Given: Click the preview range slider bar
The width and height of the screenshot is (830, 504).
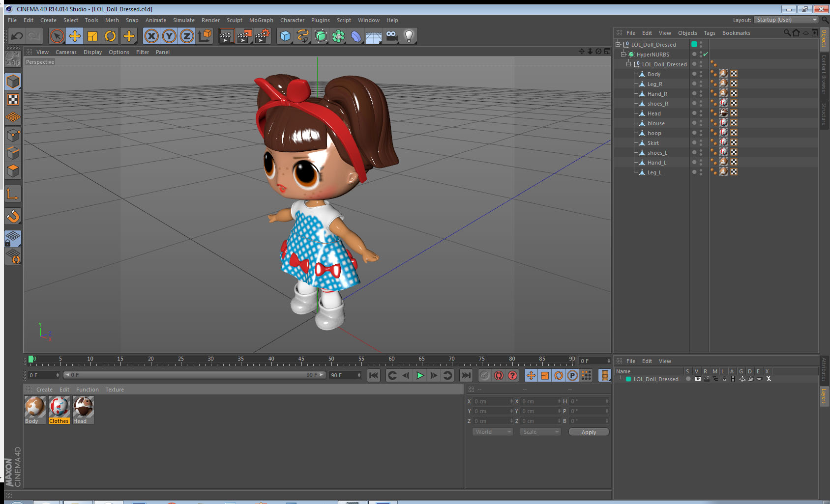Looking at the screenshot, I should point(195,375).
